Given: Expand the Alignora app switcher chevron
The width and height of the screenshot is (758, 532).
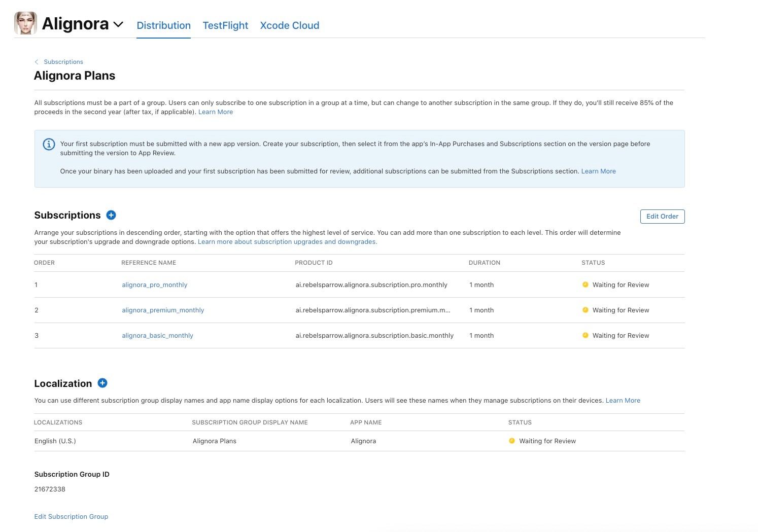Looking at the screenshot, I should click(118, 24).
